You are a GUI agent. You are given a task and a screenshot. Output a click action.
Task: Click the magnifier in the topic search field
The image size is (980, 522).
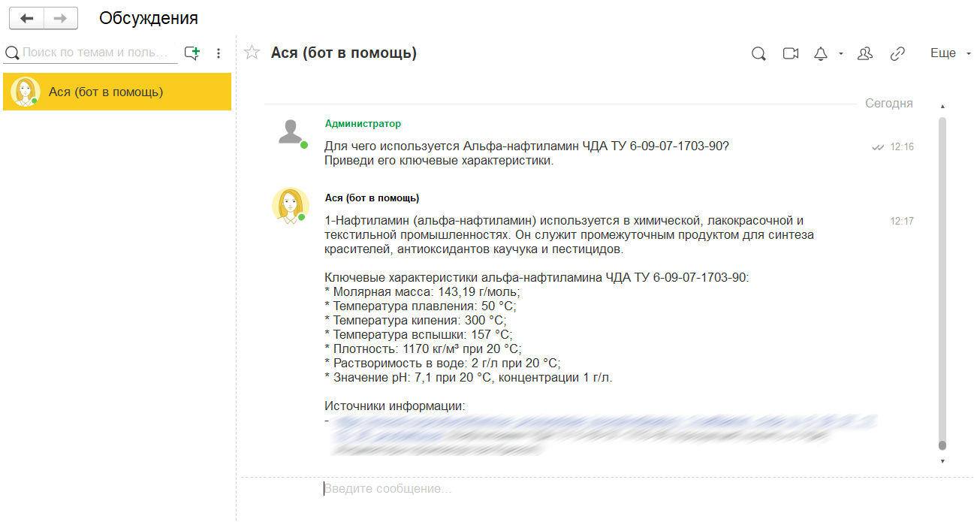click(x=12, y=53)
